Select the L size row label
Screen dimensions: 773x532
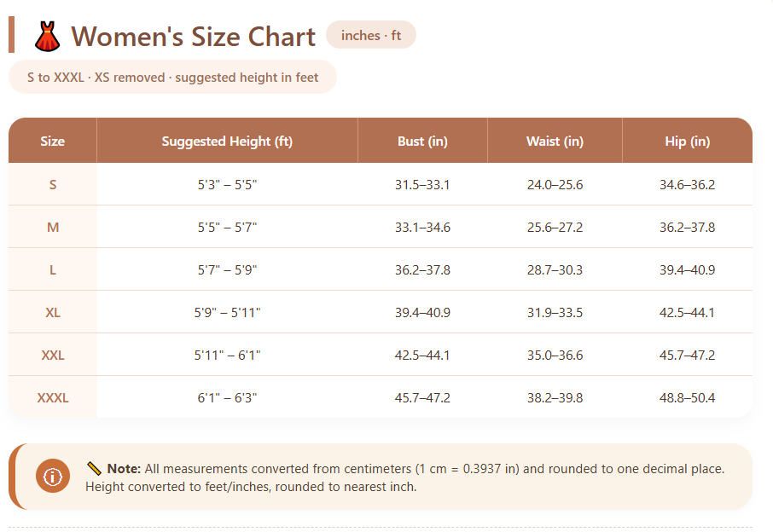pyautogui.click(x=53, y=270)
